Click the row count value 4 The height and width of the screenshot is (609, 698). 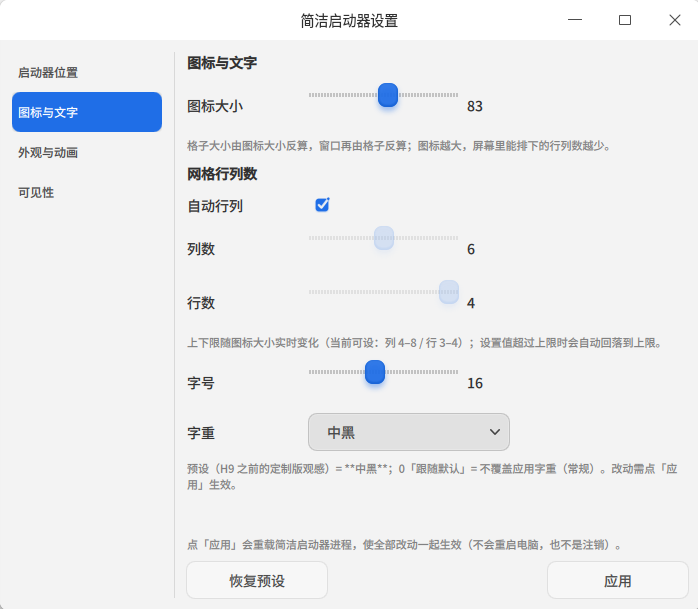pyautogui.click(x=471, y=304)
